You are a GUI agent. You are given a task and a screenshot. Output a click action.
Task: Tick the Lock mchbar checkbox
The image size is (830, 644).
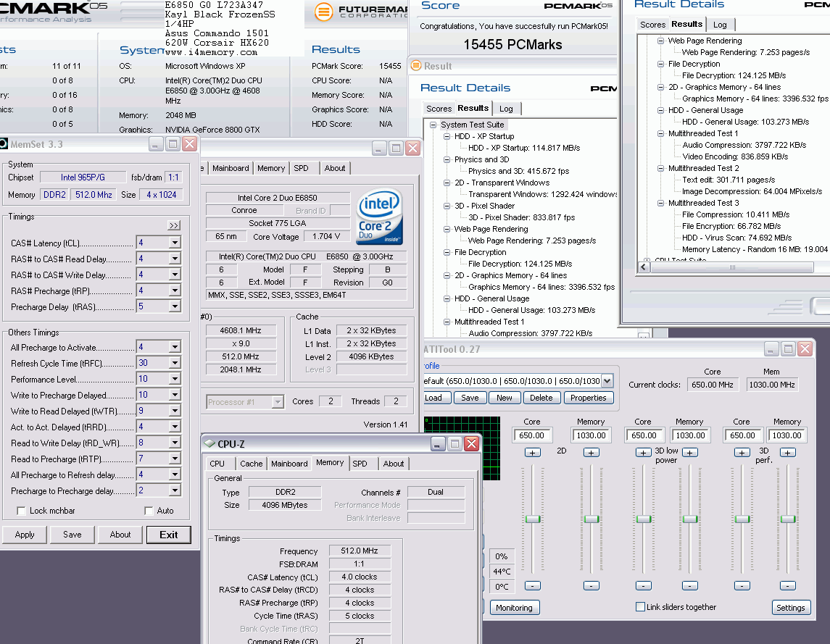pos(21,511)
